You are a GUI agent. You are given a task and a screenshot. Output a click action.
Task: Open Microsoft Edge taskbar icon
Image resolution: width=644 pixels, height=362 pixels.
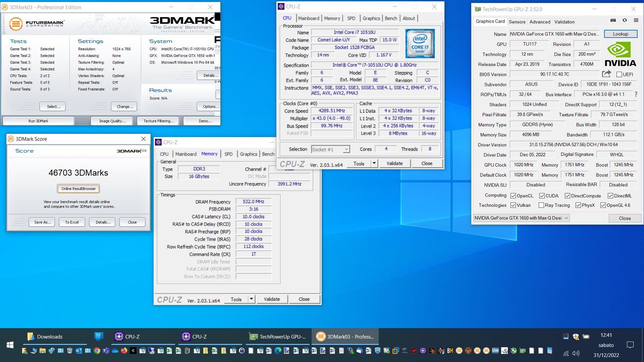click(278, 351)
